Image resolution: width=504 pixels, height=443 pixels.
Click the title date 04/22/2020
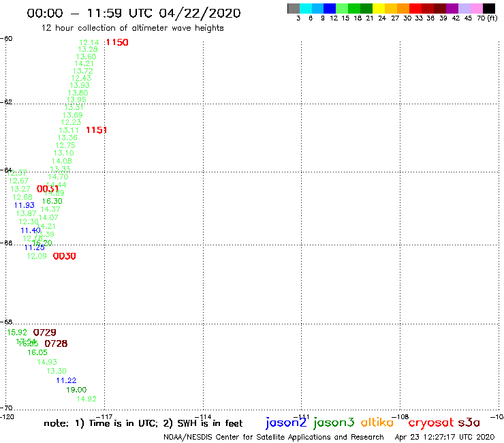click(x=200, y=13)
